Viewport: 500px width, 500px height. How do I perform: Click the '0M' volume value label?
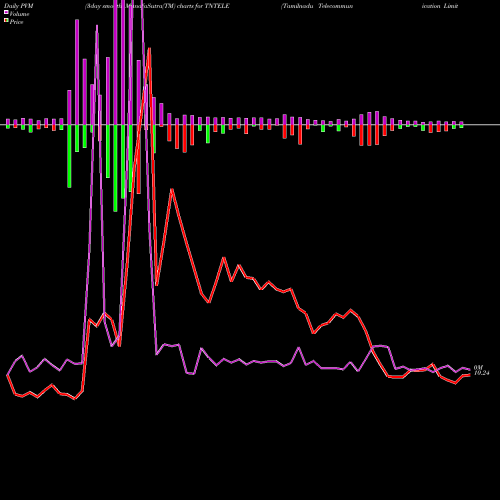click(x=478, y=367)
